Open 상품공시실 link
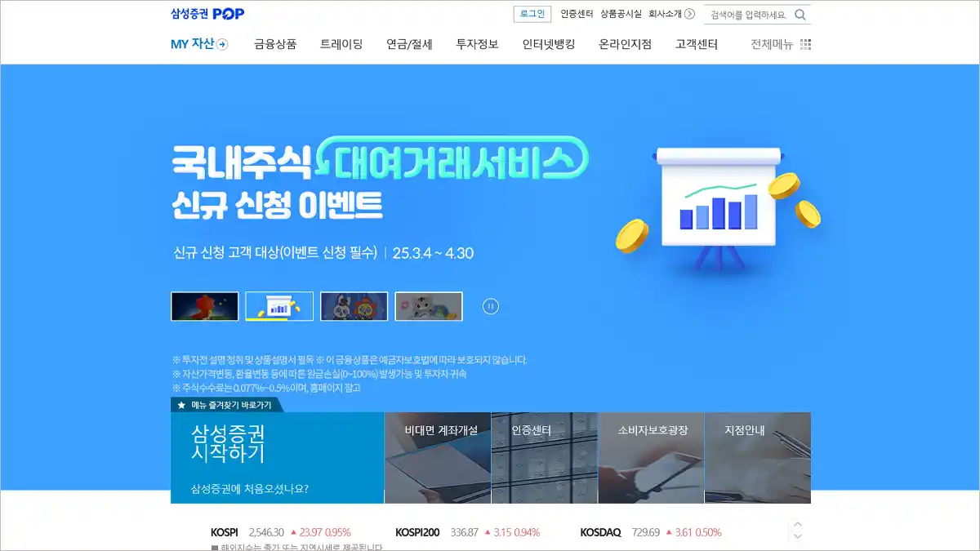The image size is (980, 551). click(621, 14)
